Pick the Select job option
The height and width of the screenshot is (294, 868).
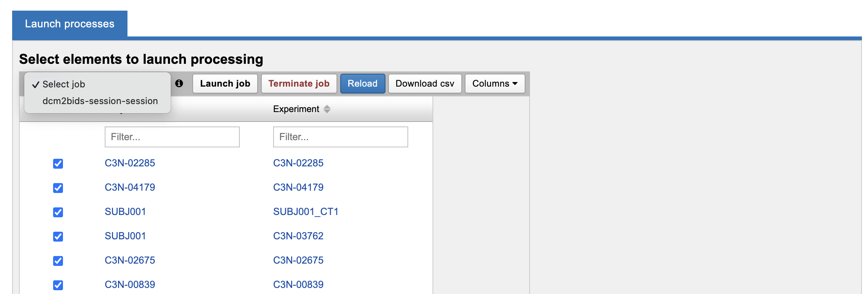coord(64,84)
